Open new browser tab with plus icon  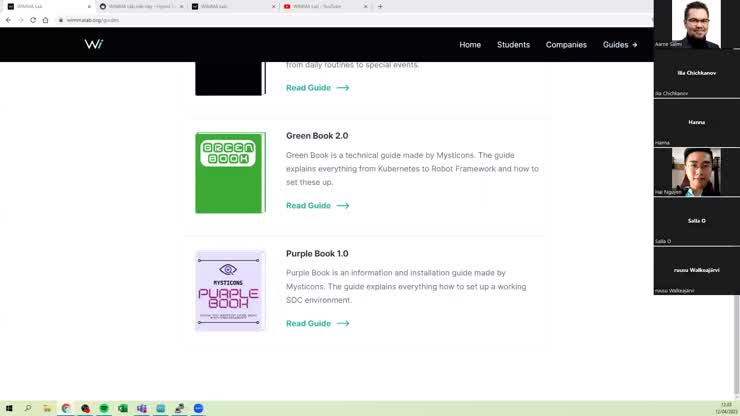(x=380, y=6)
